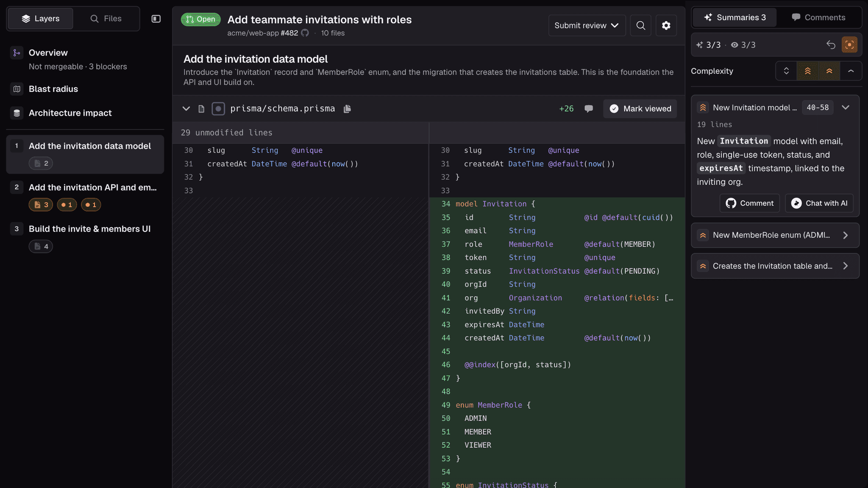Click GitHub icon beside #482
The image size is (868, 488).
pos(305,33)
